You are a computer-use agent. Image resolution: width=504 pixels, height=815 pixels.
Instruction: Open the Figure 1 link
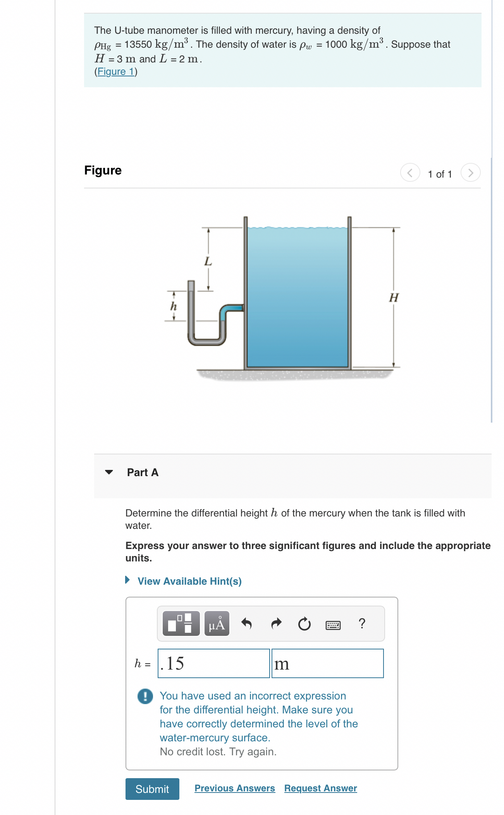tap(115, 71)
